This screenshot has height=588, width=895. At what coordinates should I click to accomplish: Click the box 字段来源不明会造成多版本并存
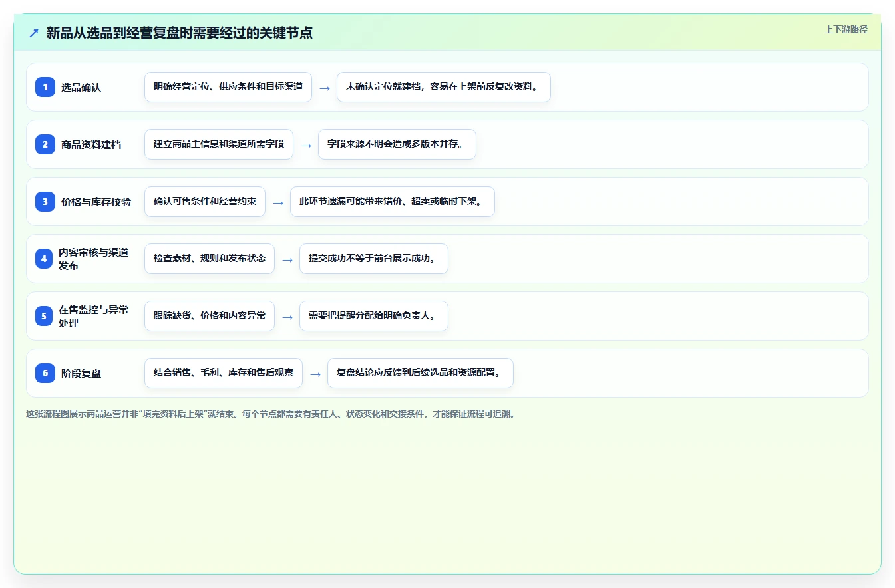tap(397, 144)
